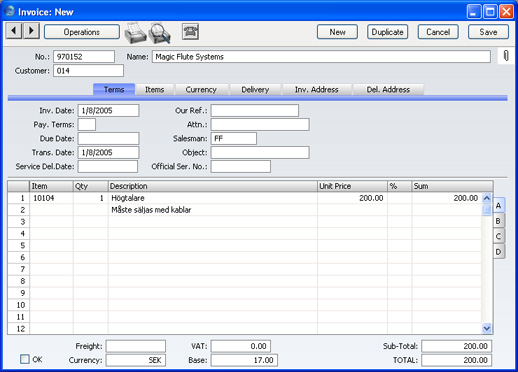Tick the OK checkbox
This screenshot has height=372, width=518.
(x=25, y=359)
